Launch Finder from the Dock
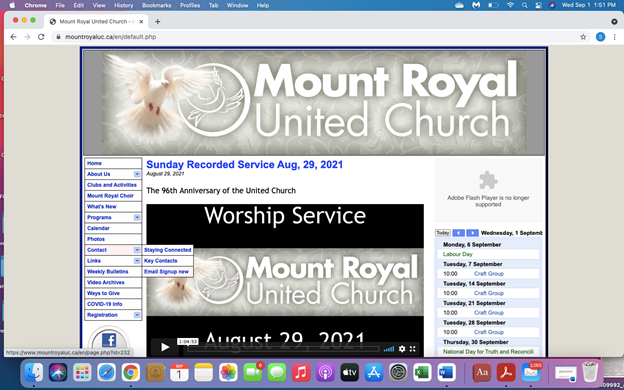The height and width of the screenshot is (390, 624). tap(34, 373)
